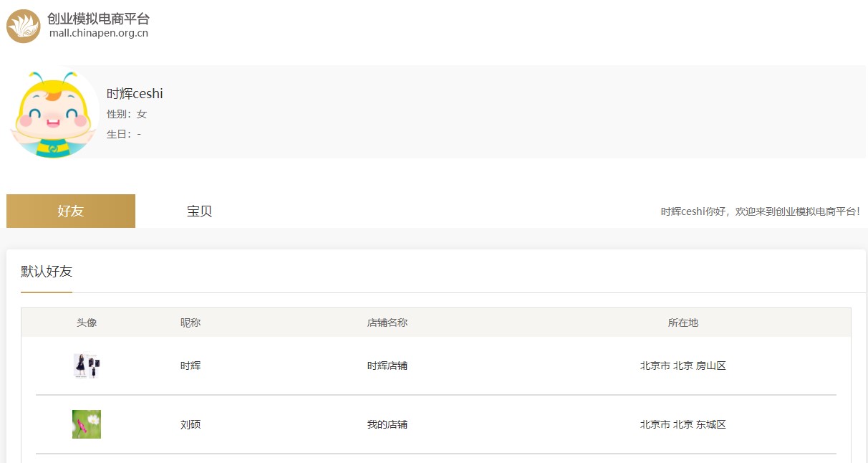Click the 所在地 column header
The image size is (868, 463).
coord(683,323)
